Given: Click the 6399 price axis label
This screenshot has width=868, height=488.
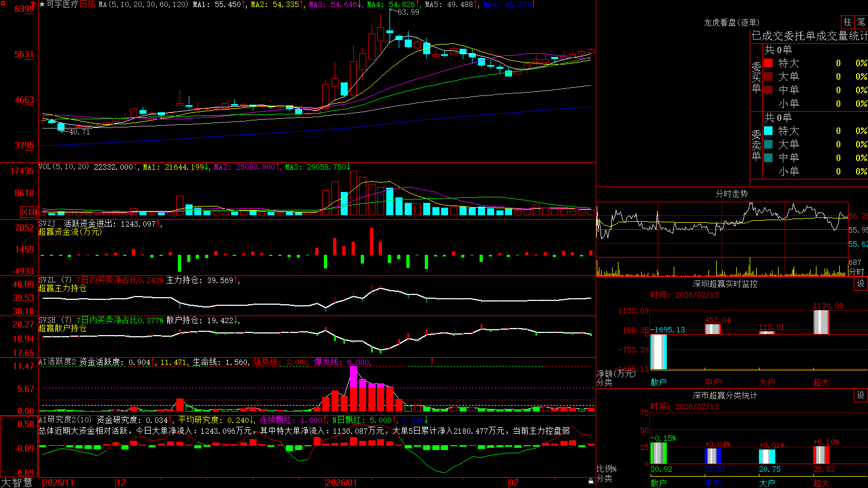Looking at the screenshot, I should 24,9.
